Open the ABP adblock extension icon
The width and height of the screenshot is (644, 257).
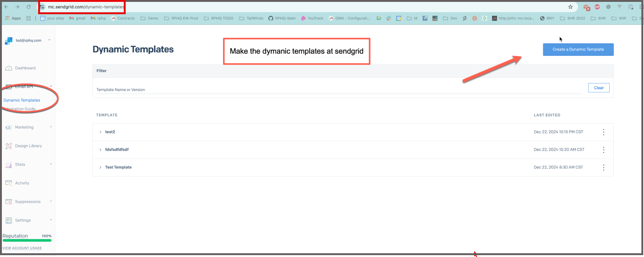597,7
